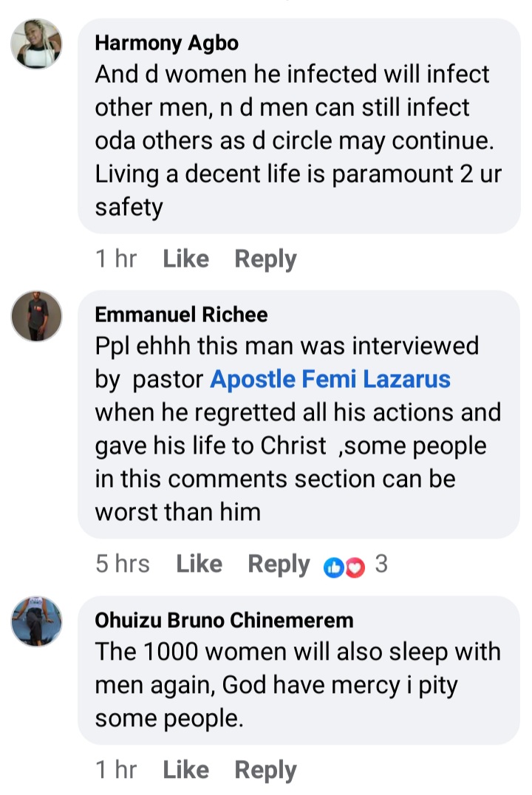Click the 1 hr timestamp under Harmony's comment
The height and width of the screenshot is (795, 532).
[116, 259]
